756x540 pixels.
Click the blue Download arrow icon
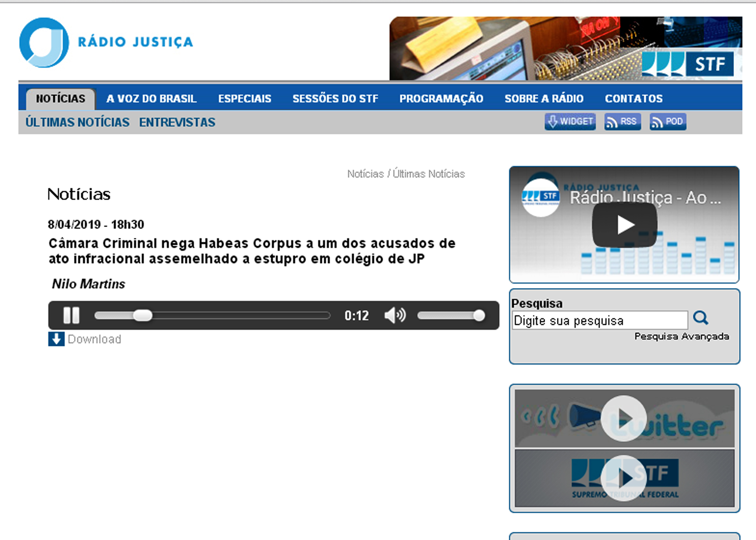click(x=56, y=339)
